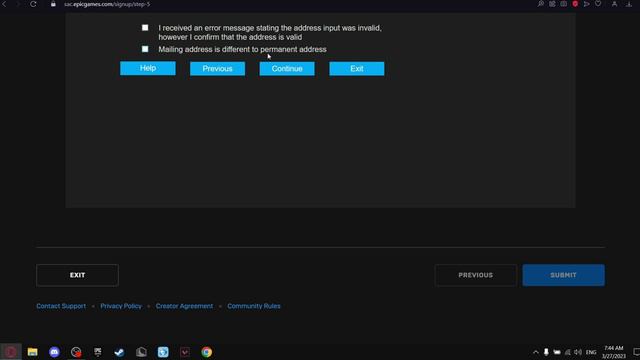Click the volume speaker icon in tray
640x360 pixels.
point(578,352)
